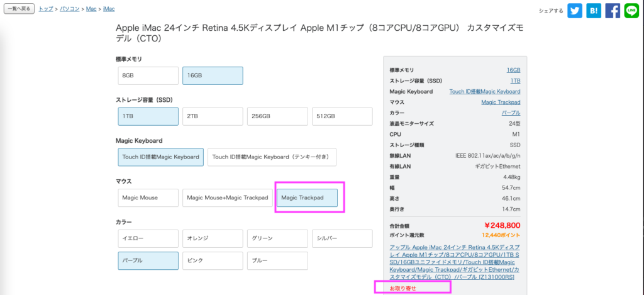Click the 4.48kg weight value
Screen dimensions: 644x295
coord(512,177)
